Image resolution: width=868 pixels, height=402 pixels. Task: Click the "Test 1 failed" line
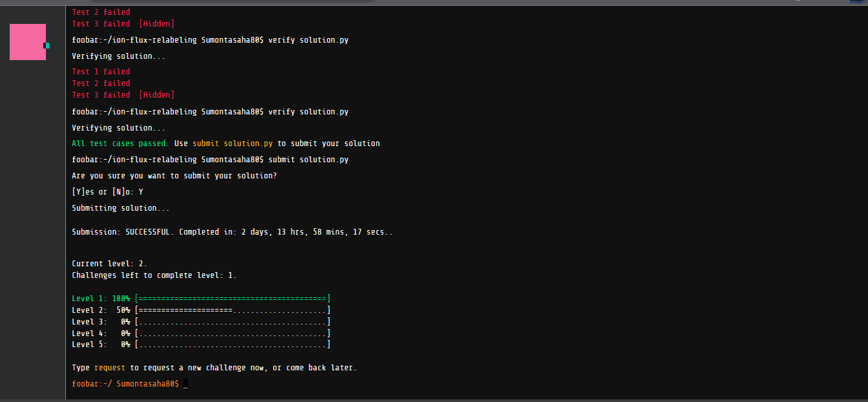[x=101, y=72]
